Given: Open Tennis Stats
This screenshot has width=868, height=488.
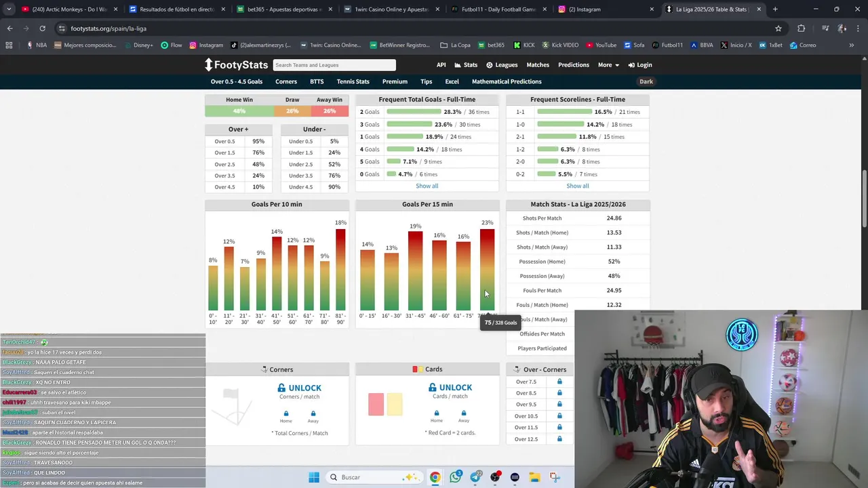Looking at the screenshot, I should (353, 81).
